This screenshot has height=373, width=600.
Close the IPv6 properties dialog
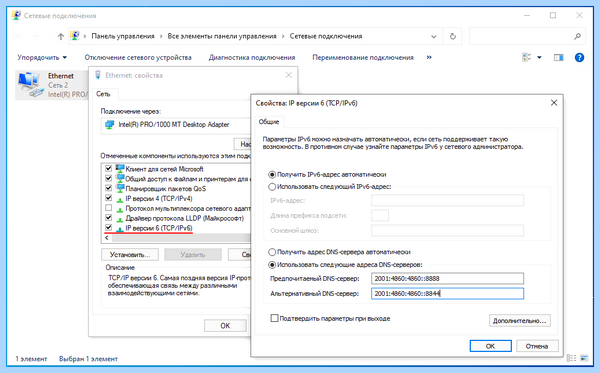pyautogui.click(x=554, y=103)
